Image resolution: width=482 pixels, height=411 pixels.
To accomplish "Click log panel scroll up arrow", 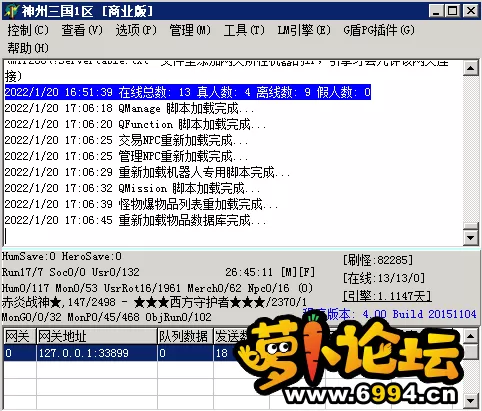I will (x=471, y=68).
